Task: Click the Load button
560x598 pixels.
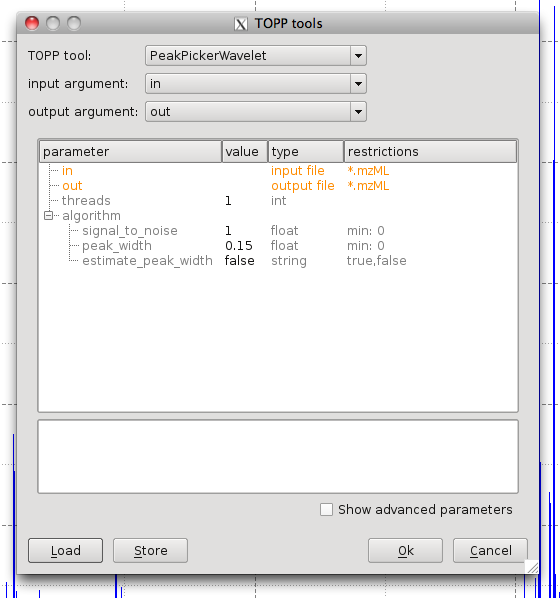Action: 65,550
